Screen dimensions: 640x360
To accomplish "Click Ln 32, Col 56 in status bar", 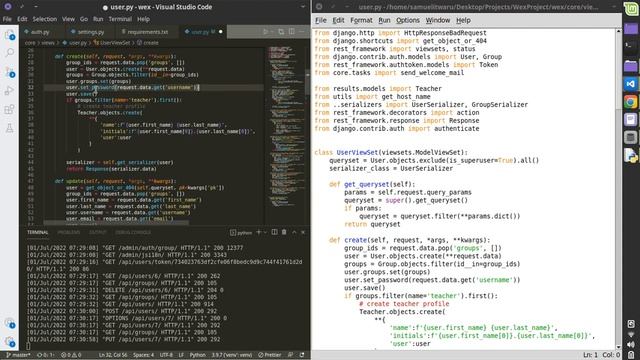I will [x=113, y=355].
